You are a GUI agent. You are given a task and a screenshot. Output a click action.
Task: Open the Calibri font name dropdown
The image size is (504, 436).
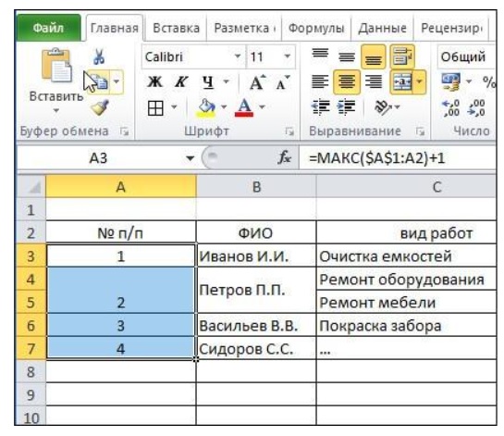pos(238,56)
